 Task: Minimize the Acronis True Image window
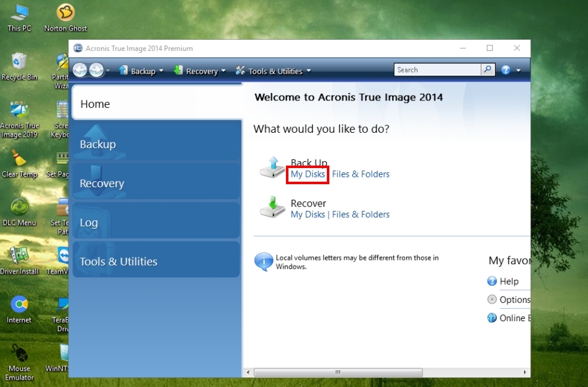click(x=463, y=48)
